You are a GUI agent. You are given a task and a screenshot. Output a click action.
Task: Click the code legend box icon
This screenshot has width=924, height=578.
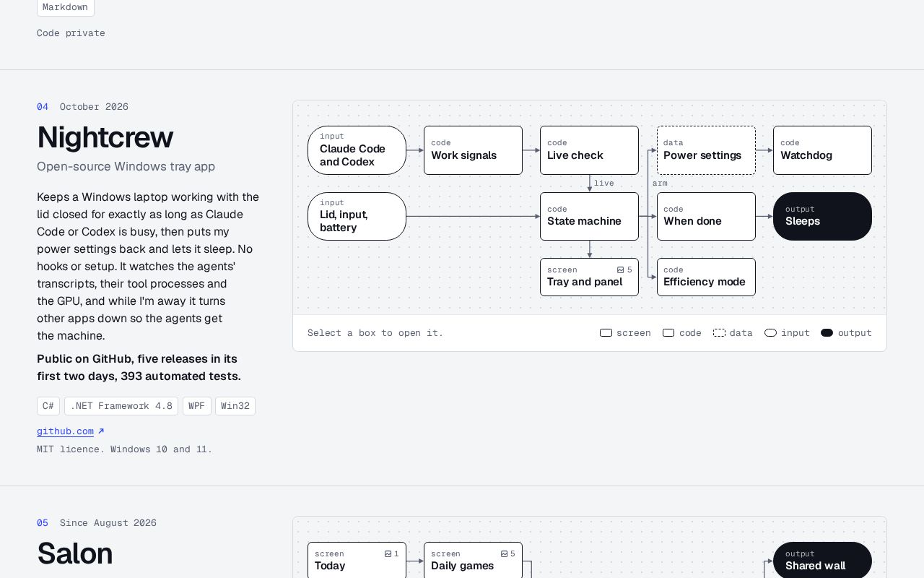(668, 333)
